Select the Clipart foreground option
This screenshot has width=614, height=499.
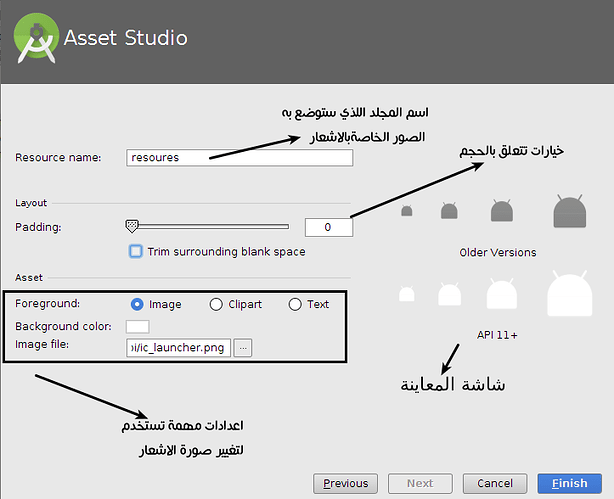[x=216, y=304]
